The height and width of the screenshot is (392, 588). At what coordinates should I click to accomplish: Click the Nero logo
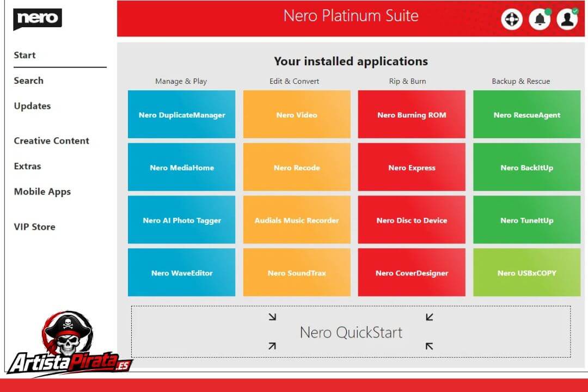tap(38, 19)
